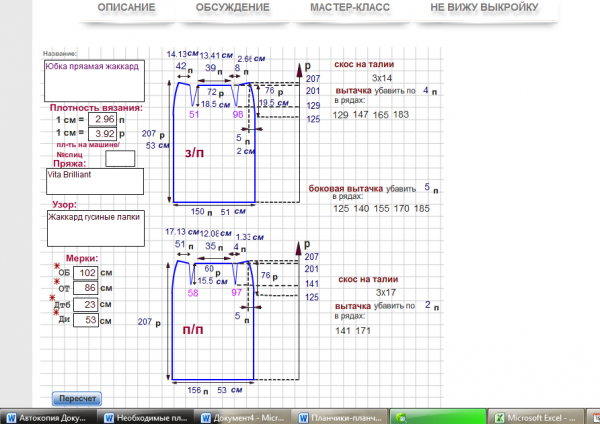
Task: Open the МАСТЕР-КЛАСС tab
Action: click(x=350, y=8)
